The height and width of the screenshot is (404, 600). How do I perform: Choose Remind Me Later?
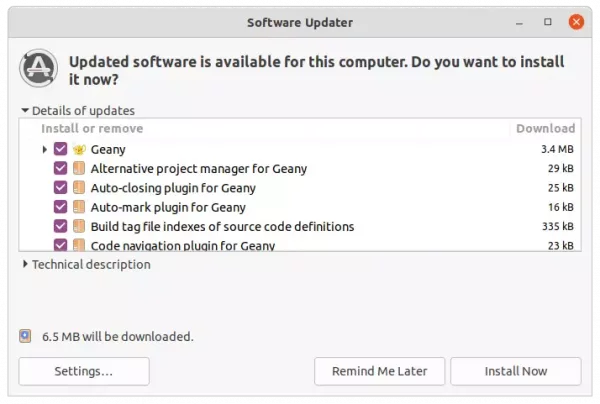point(380,371)
